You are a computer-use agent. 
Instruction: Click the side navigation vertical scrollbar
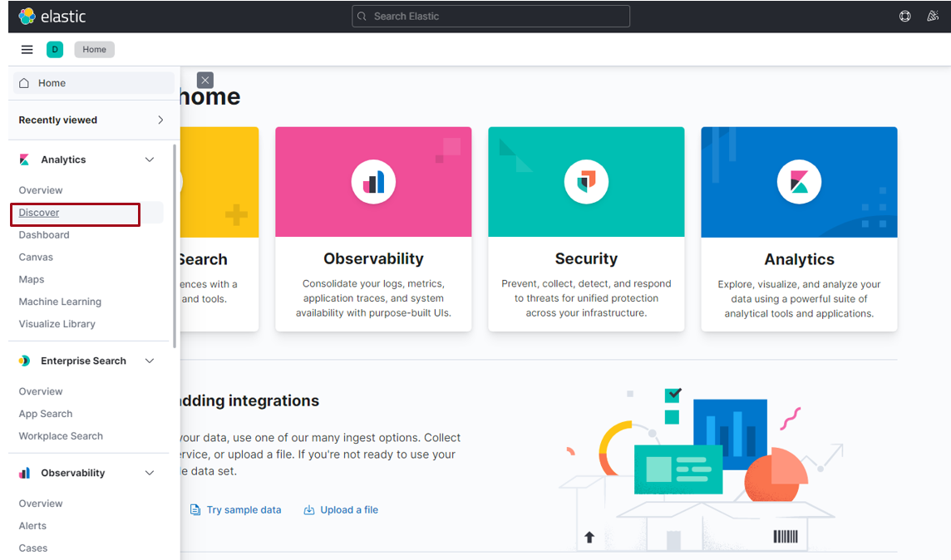175,245
